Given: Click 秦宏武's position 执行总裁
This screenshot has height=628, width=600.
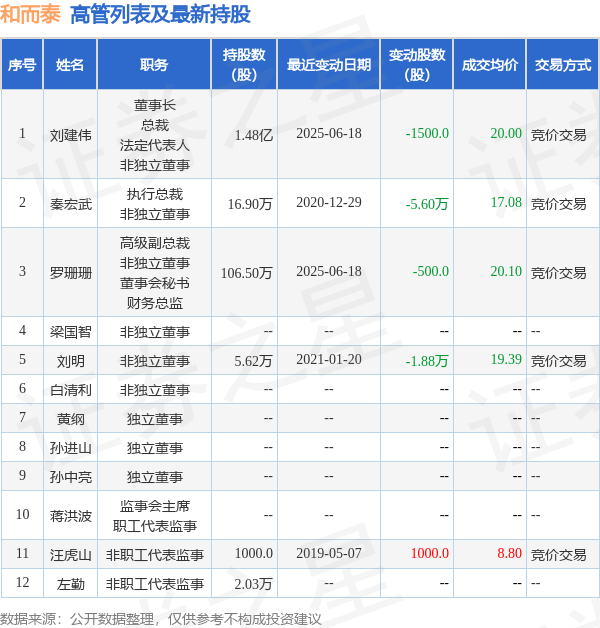Looking at the screenshot, I should (155, 194).
